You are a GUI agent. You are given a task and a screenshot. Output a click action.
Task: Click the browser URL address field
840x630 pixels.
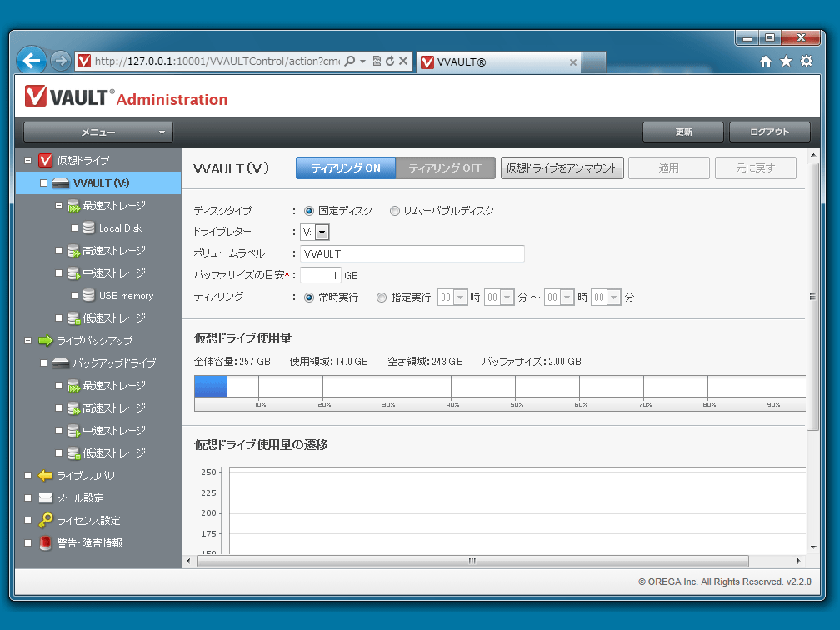217,61
